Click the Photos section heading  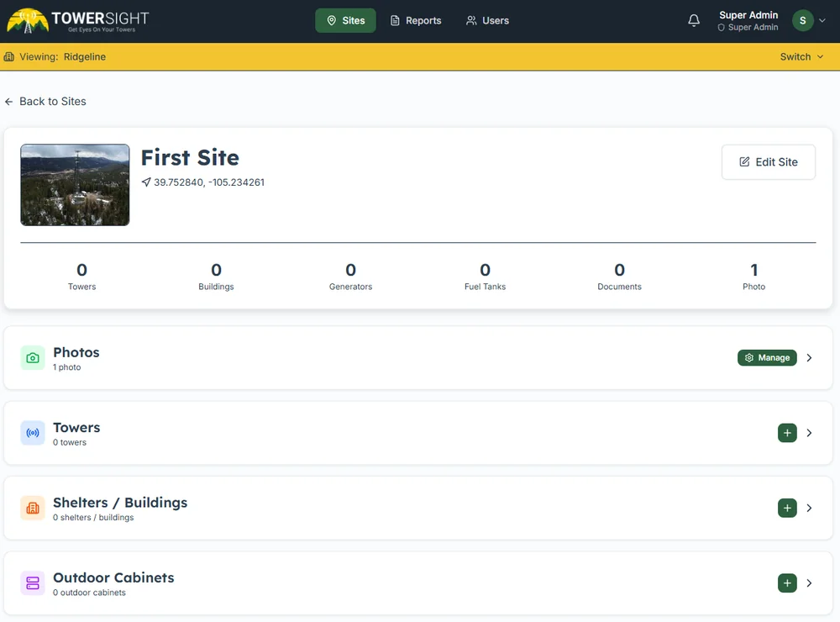tap(76, 352)
